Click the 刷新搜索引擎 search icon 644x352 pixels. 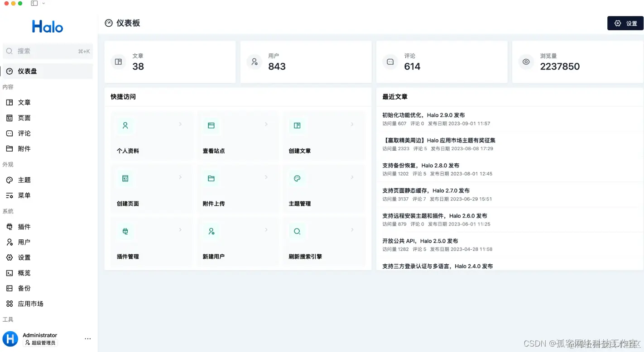(297, 231)
